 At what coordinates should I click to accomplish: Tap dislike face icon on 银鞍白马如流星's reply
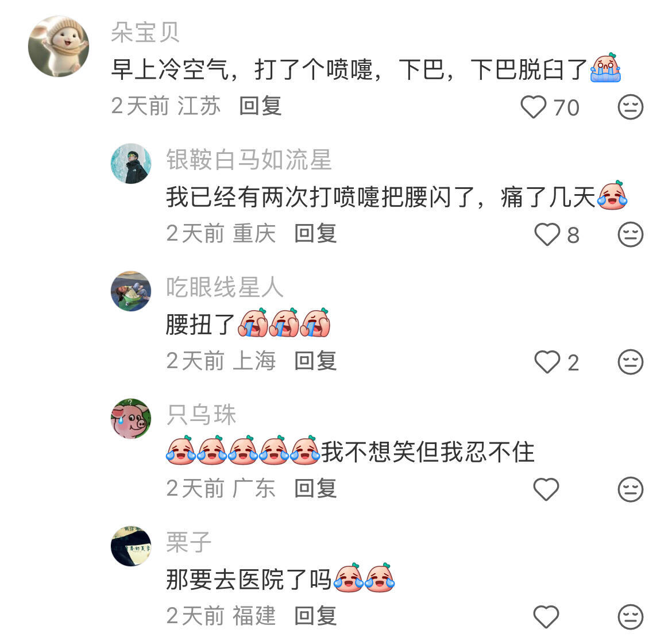(631, 234)
